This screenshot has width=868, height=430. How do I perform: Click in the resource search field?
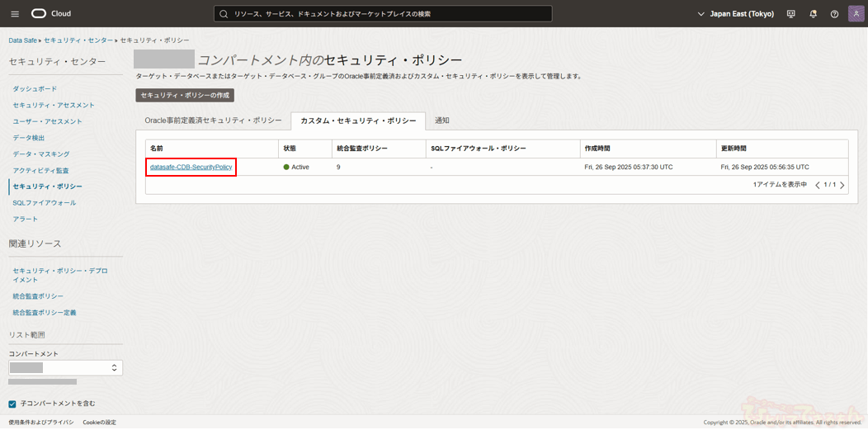[388, 14]
